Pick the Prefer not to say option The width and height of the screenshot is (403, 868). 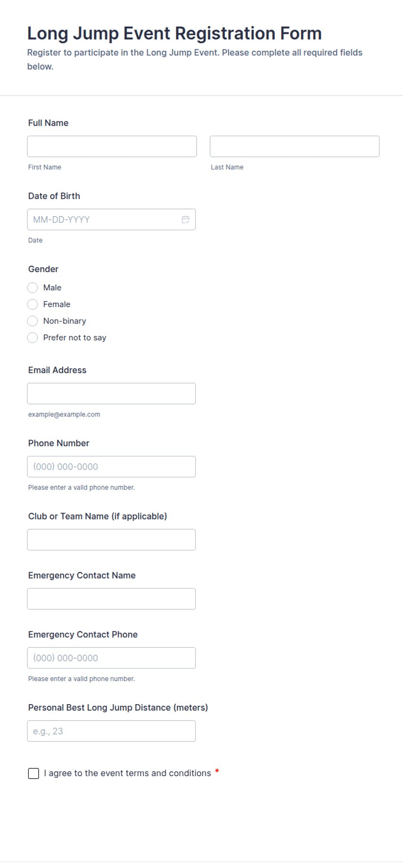[x=32, y=338]
